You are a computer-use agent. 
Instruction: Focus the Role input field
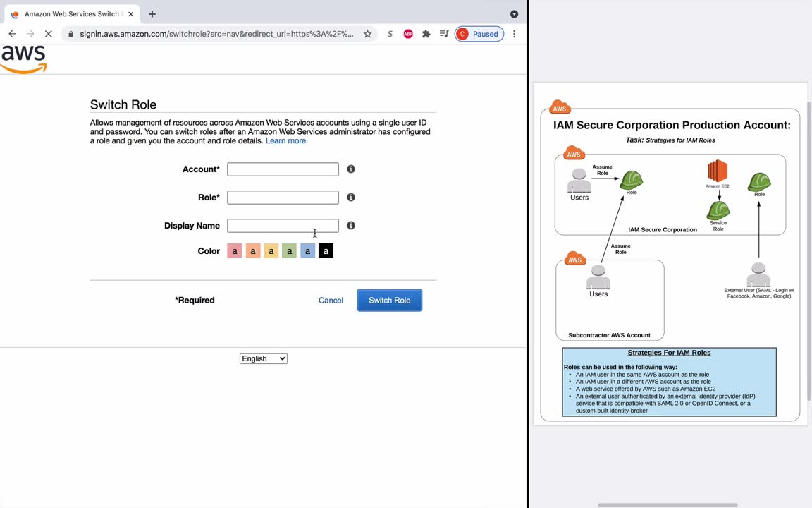tap(283, 197)
